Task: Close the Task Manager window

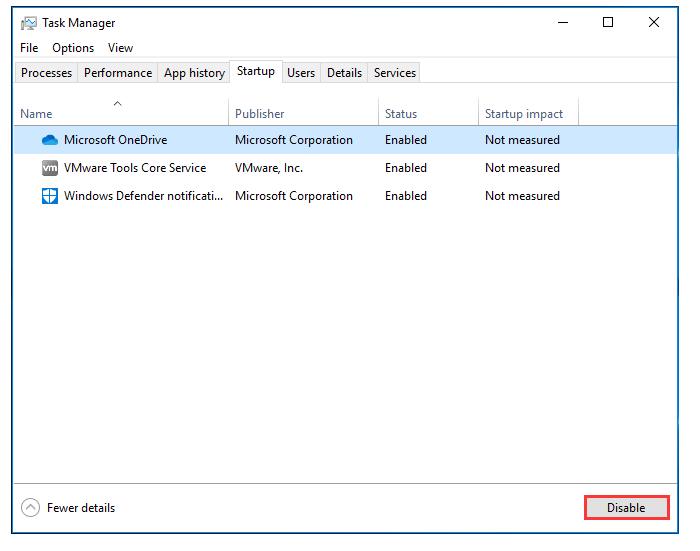Action: (x=654, y=22)
